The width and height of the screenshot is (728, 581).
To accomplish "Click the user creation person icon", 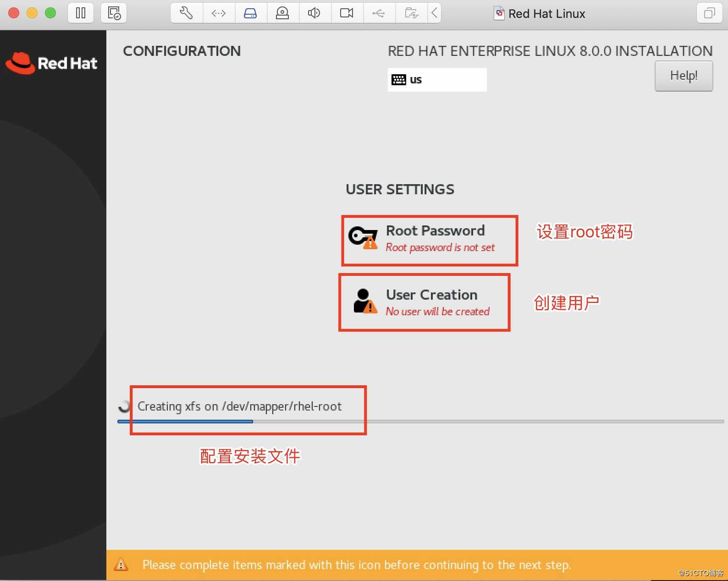I will (x=365, y=301).
